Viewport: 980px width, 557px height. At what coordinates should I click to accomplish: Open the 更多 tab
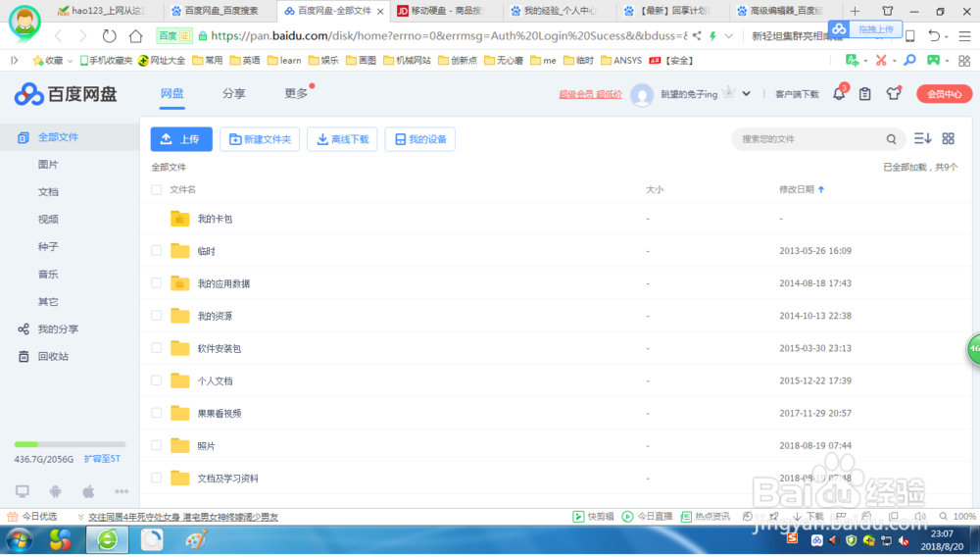click(x=296, y=94)
